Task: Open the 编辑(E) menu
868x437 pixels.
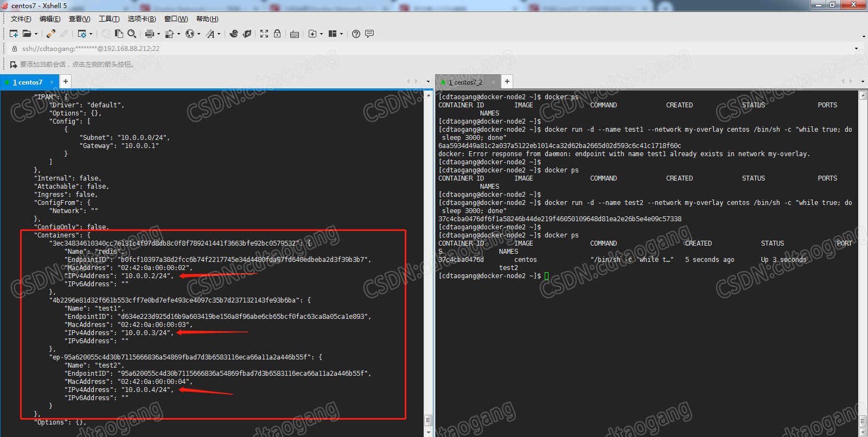Action: tap(50, 19)
